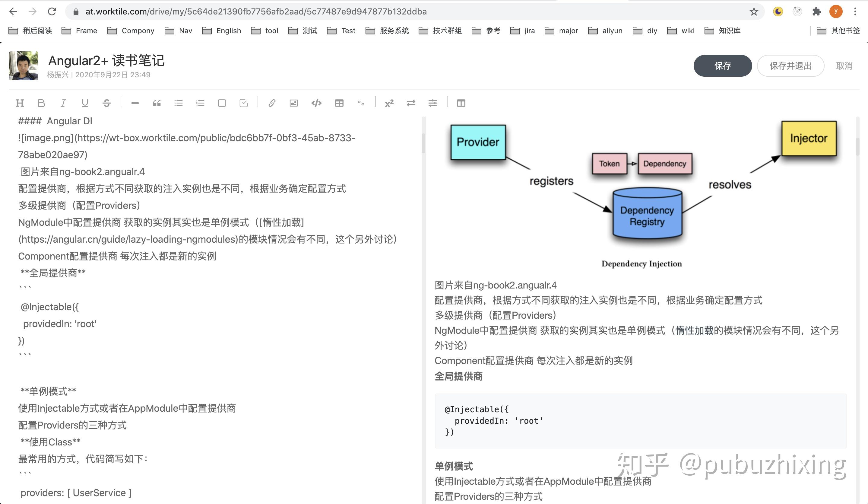Toggle split preview layout icon
The width and height of the screenshot is (868, 504).
coord(461,103)
